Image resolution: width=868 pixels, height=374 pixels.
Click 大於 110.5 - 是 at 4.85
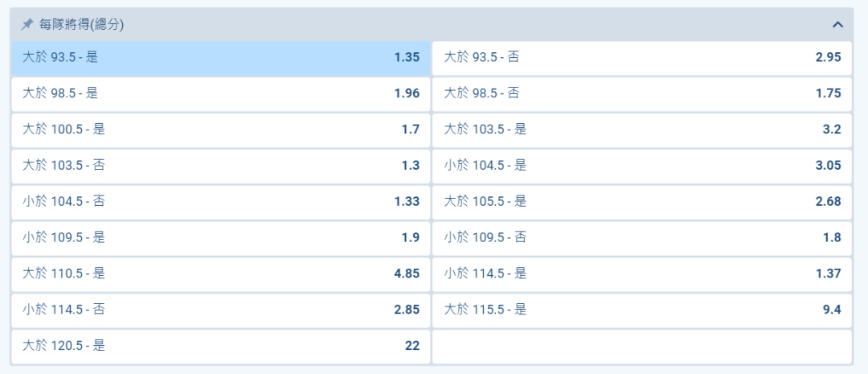220,273
